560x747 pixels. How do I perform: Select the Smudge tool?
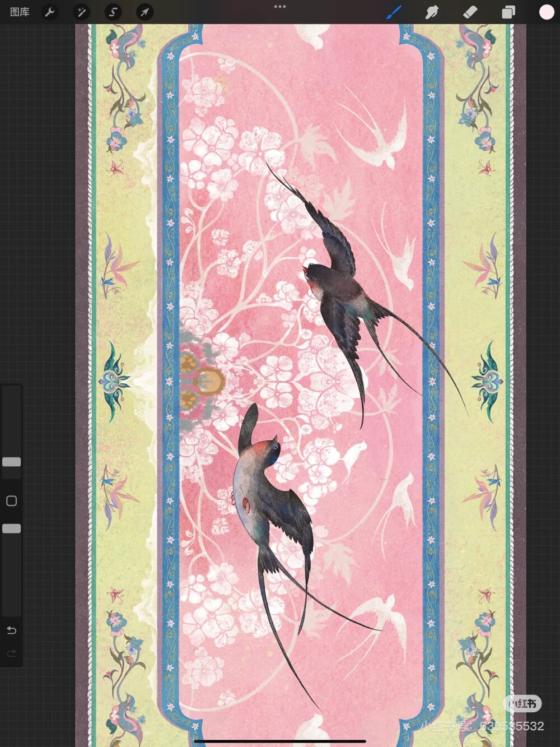[432, 12]
